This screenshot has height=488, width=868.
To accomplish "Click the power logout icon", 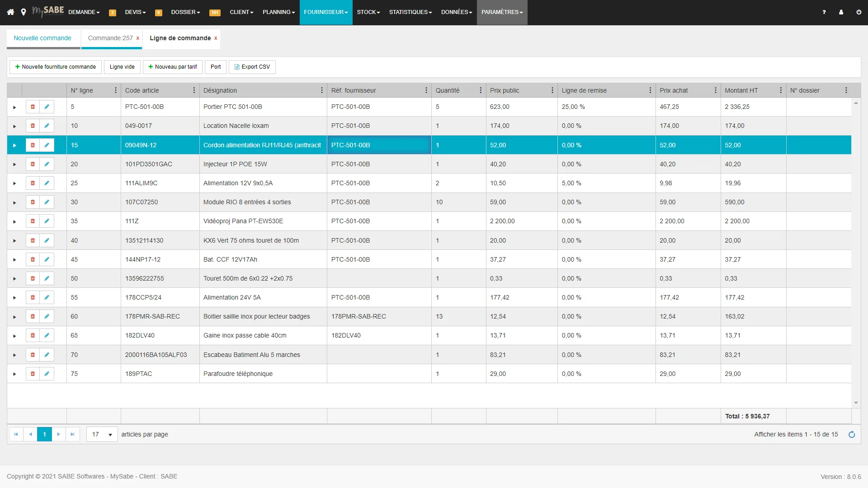I will point(859,12).
